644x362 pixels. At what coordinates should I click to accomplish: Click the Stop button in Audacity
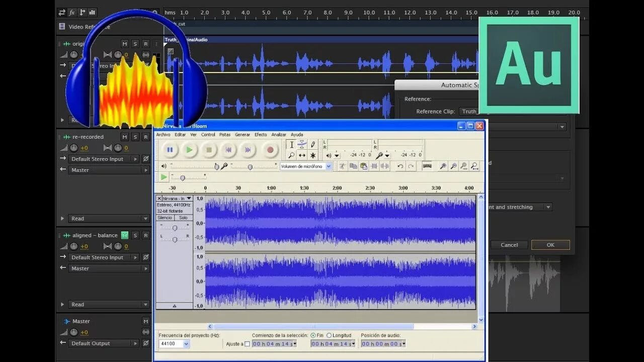point(209,149)
